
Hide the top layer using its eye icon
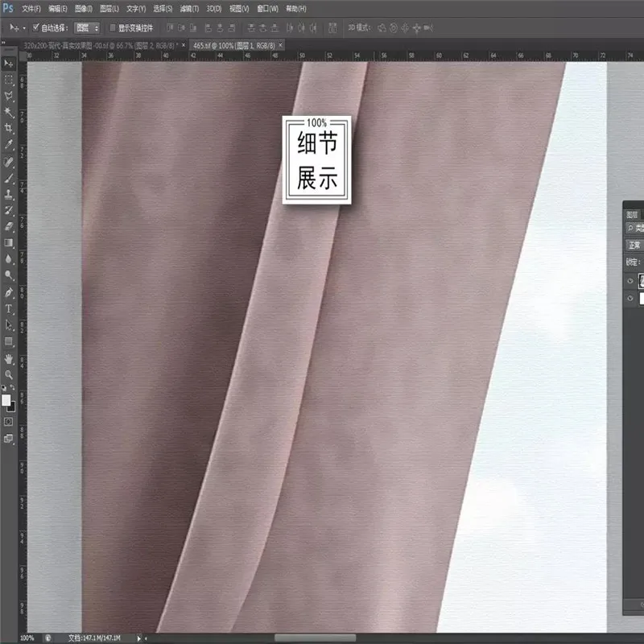pos(630,279)
